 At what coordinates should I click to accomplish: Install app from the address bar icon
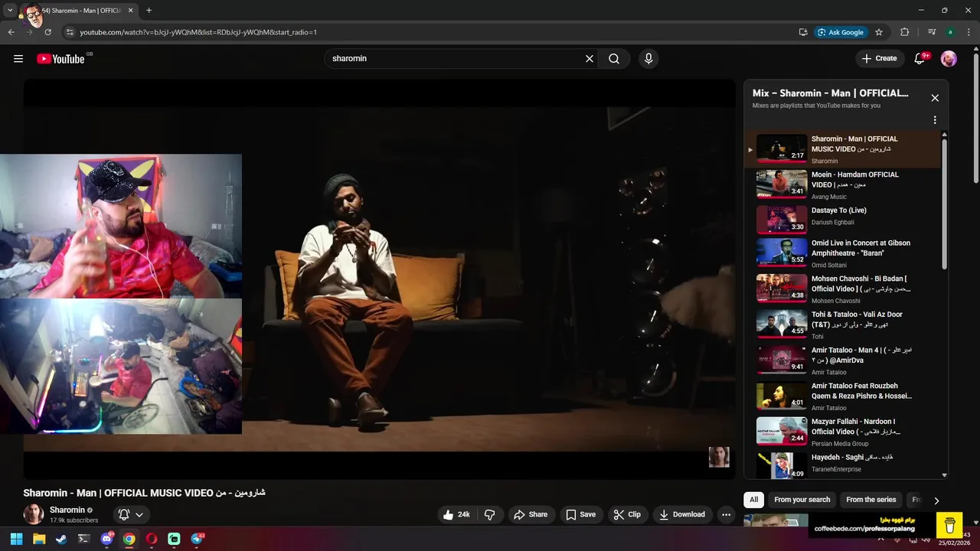coord(802,32)
